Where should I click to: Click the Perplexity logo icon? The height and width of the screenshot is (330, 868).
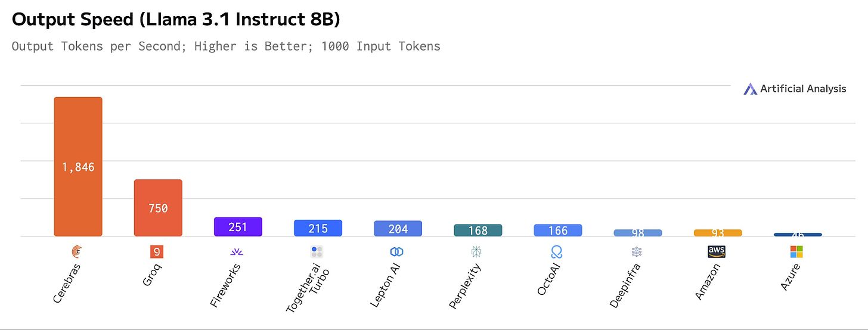476,252
